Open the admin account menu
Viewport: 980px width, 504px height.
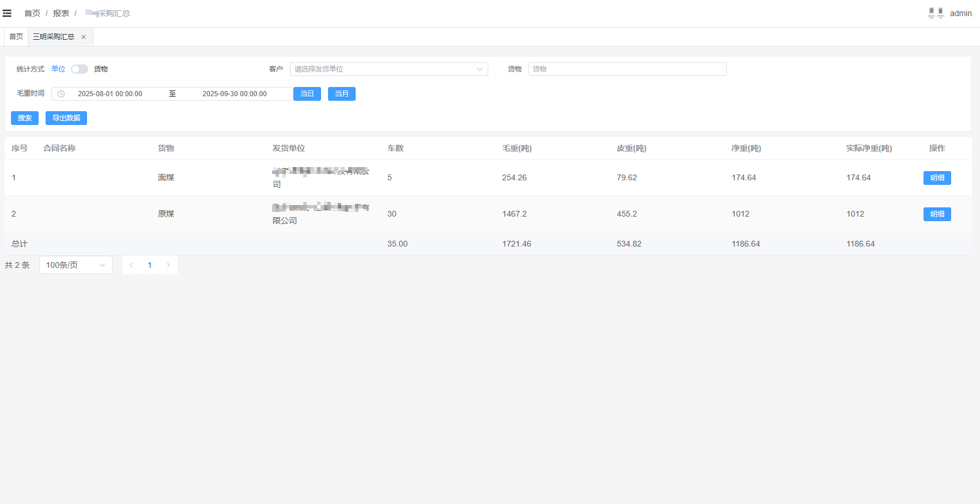click(x=960, y=13)
